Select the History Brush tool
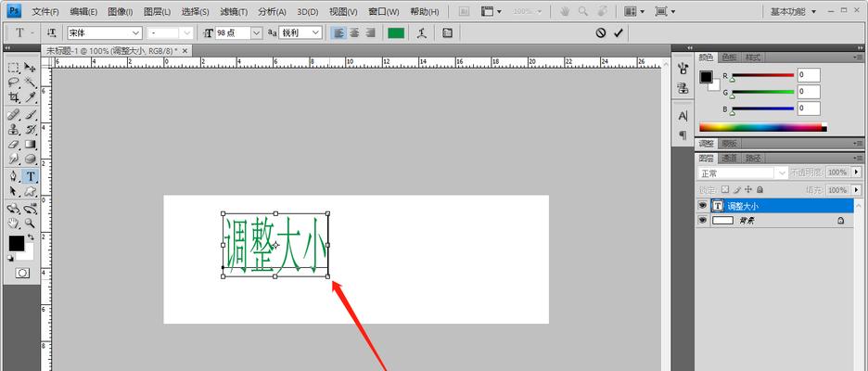Screen dimensions: 868x371 click(30, 130)
